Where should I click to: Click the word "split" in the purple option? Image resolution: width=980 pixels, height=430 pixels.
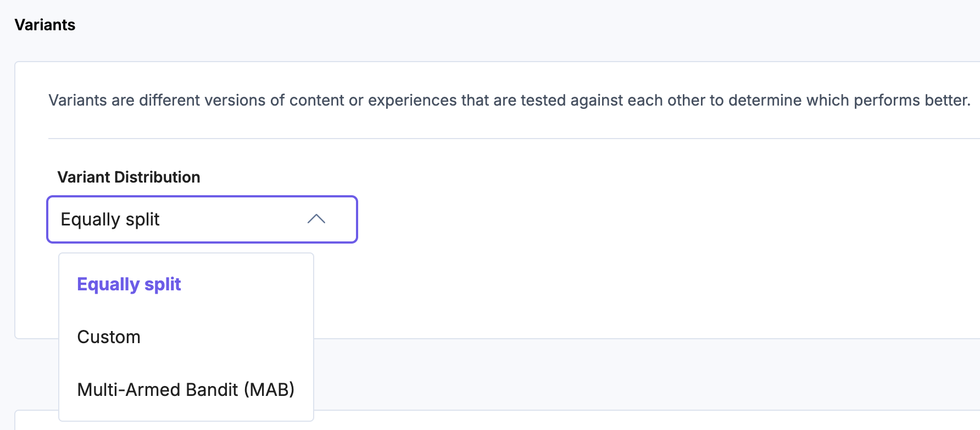(163, 284)
